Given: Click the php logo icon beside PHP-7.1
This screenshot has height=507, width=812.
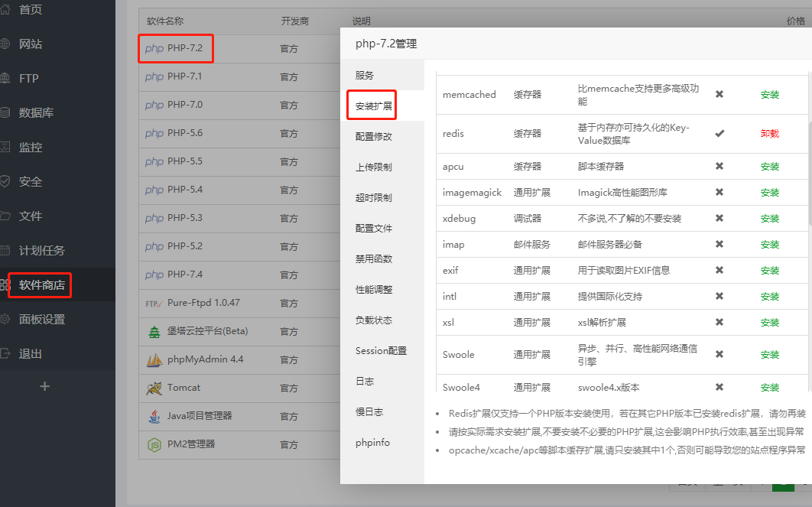Looking at the screenshot, I should (154, 76).
